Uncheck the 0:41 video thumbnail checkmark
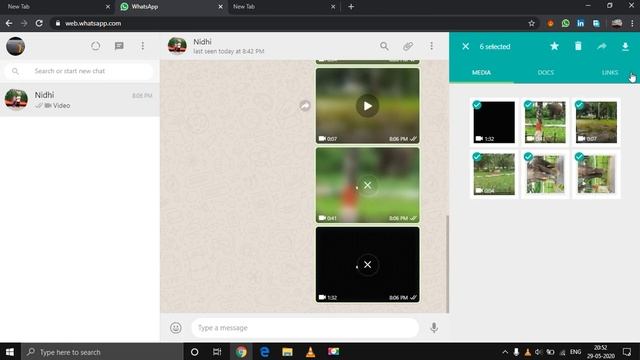Viewport: 640px width, 360px height. pyautogui.click(x=528, y=105)
